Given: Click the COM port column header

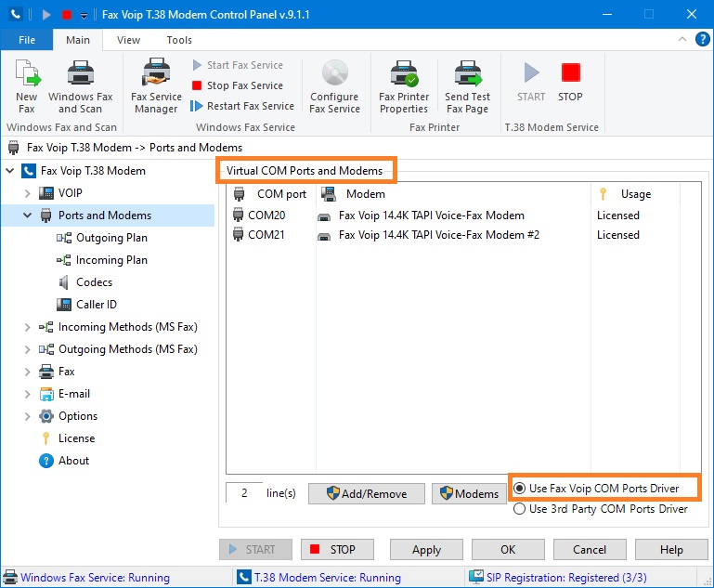Looking at the screenshot, I should point(271,194).
